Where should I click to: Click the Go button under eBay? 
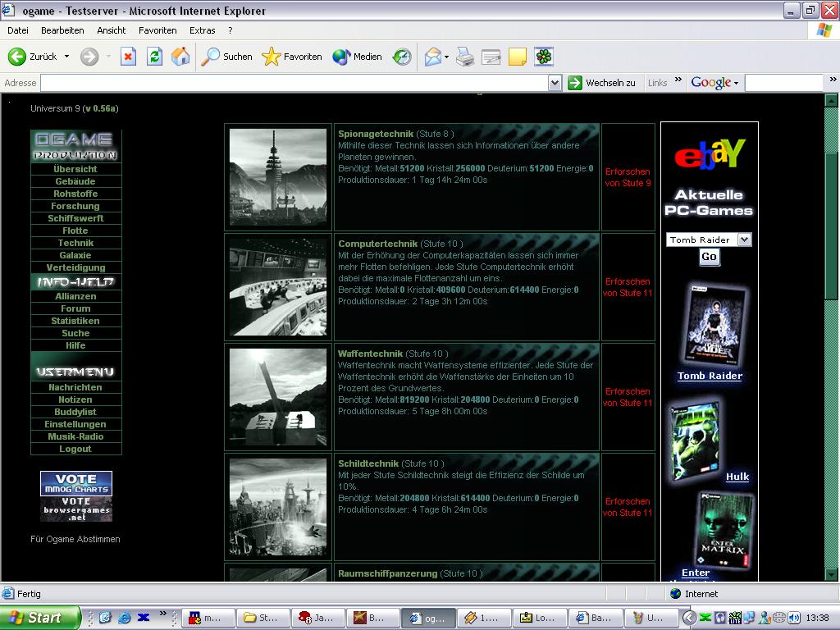(x=709, y=257)
